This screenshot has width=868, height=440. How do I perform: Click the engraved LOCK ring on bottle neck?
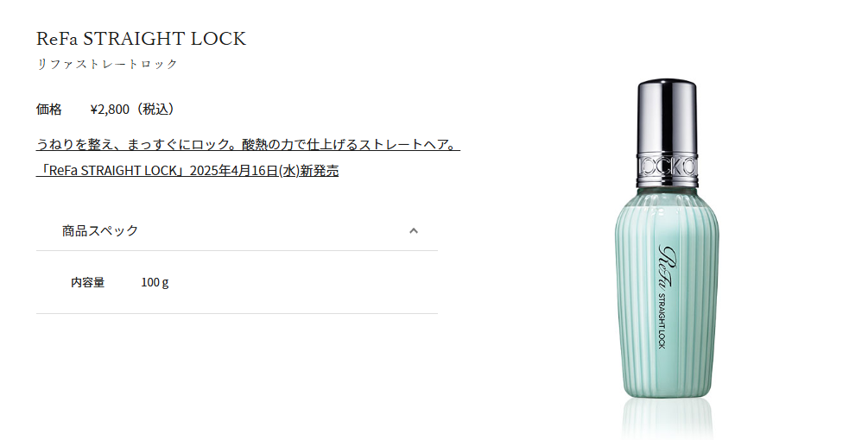[667, 166]
